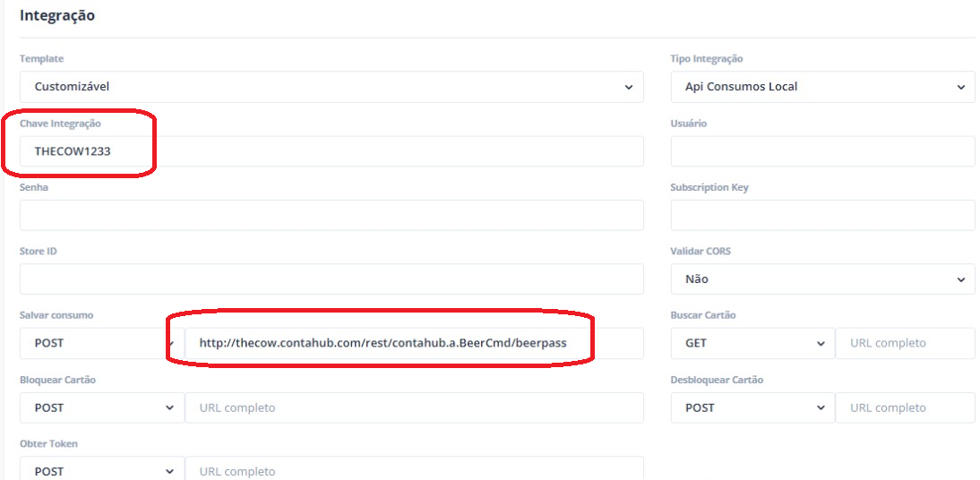Click the Salvar consumo URL field

(x=415, y=343)
